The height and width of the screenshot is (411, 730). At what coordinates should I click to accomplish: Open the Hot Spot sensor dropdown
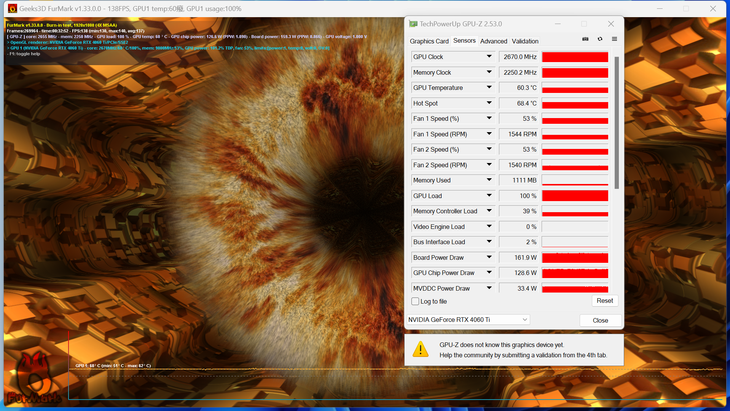(x=489, y=103)
